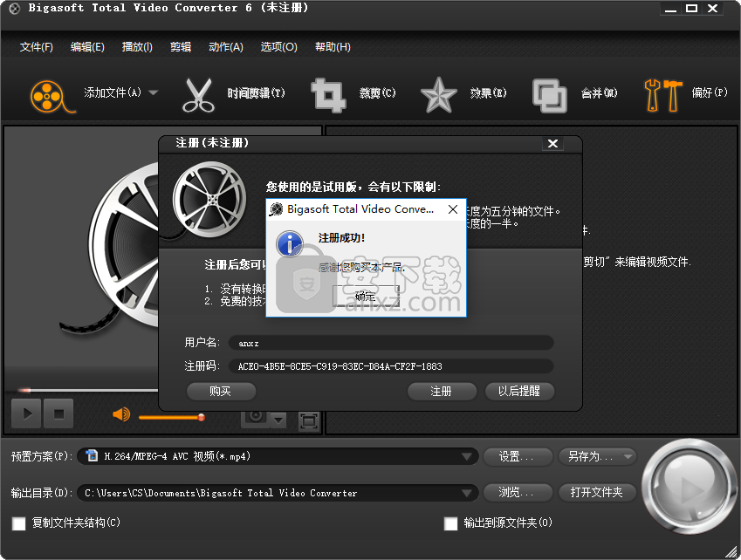Click the Add File film reel icon
This screenshot has height=560, width=741.
point(52,96)
